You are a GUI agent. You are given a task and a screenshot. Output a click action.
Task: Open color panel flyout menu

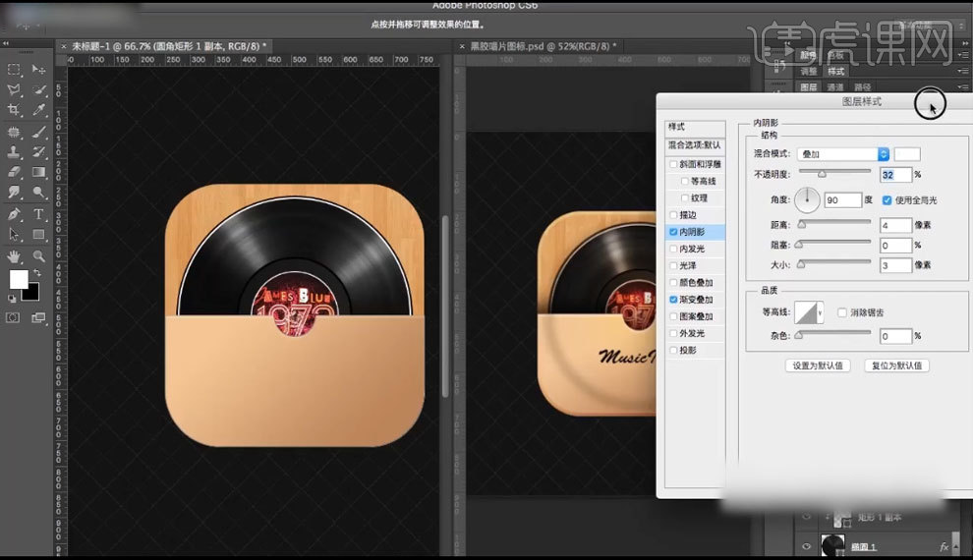[963, 55]
